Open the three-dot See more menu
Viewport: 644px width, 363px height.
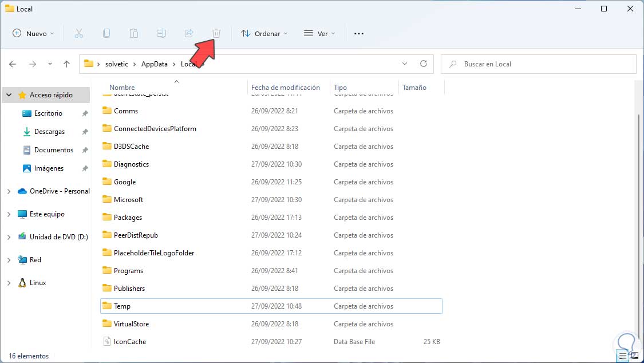359,34
